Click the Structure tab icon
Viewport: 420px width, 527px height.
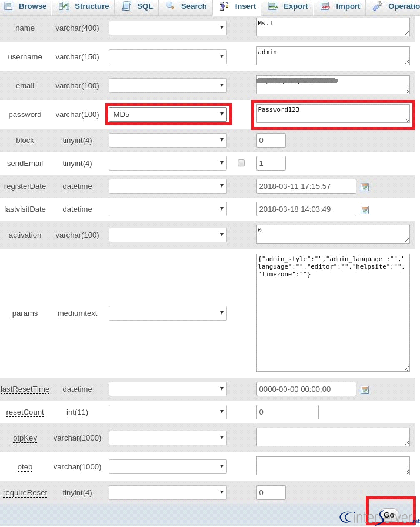64,6
